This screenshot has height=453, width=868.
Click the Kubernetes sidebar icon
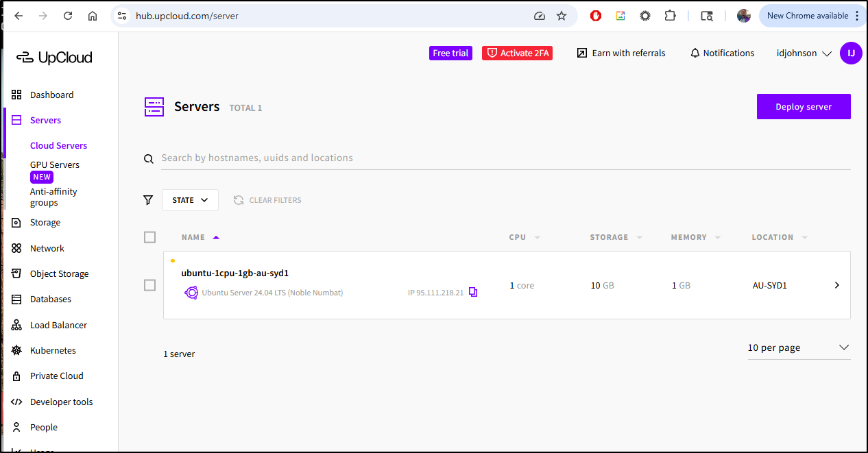pos(17,351)
